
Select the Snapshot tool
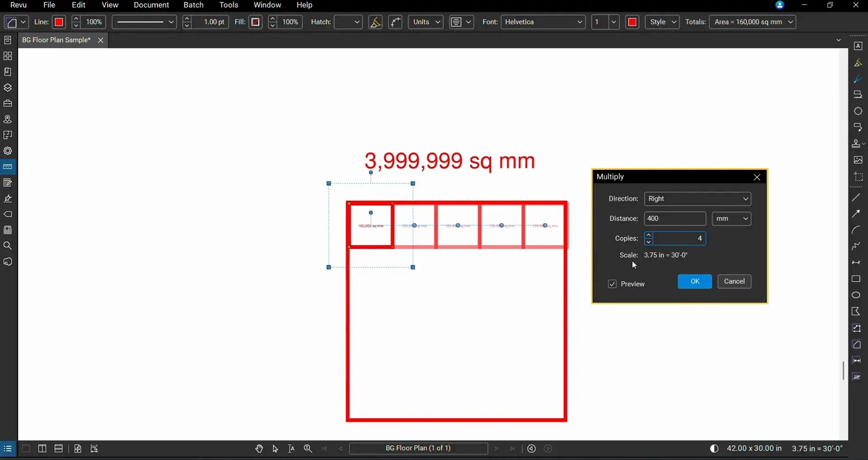tap(858, 176)
